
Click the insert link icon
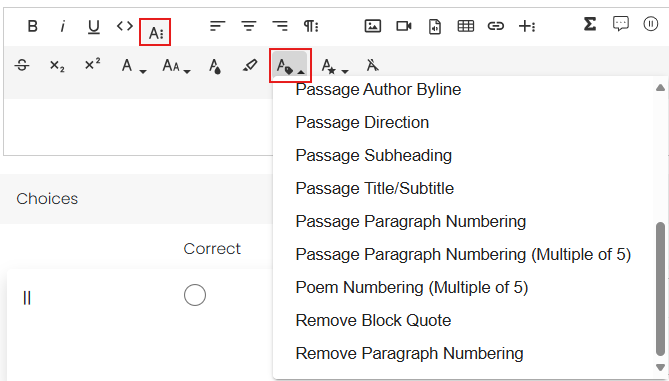coord(495,26)
